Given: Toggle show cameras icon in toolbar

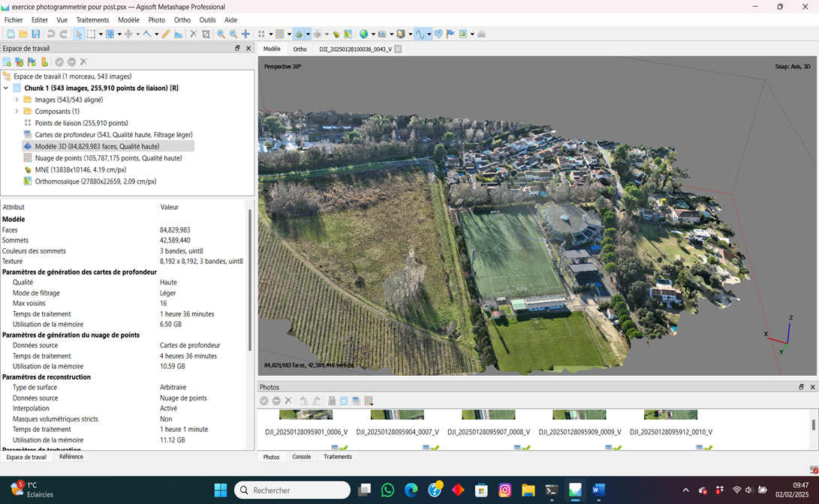Looking at the screenshot, I should point(382,34).
